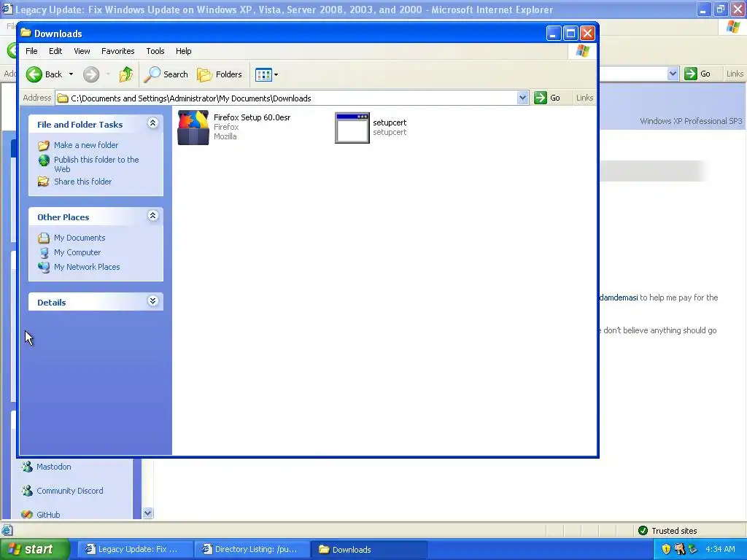Open the View menu in Downloads
The image size is (747, 560).
click(x=82, y=51)
